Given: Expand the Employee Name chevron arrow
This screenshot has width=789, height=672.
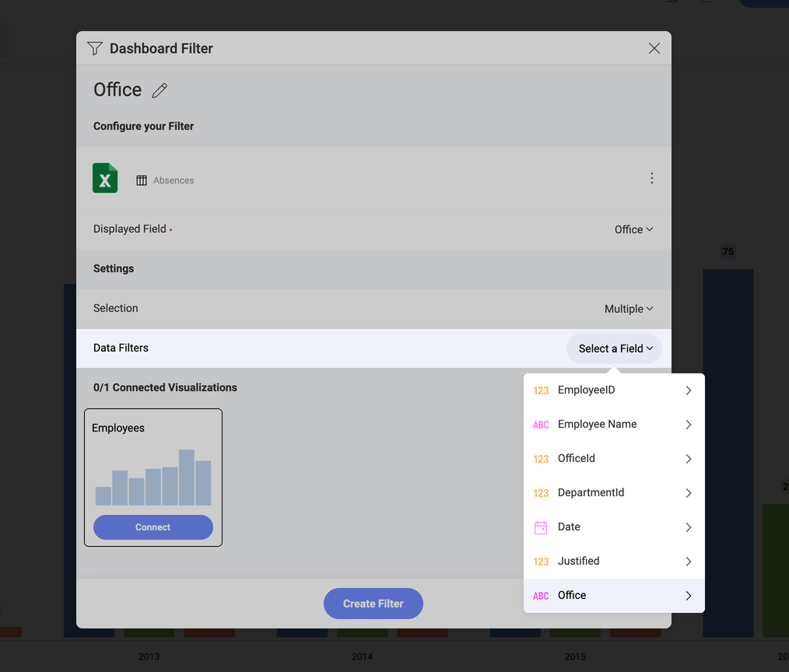Looking at the screenshot, I should tap(689, 425).
